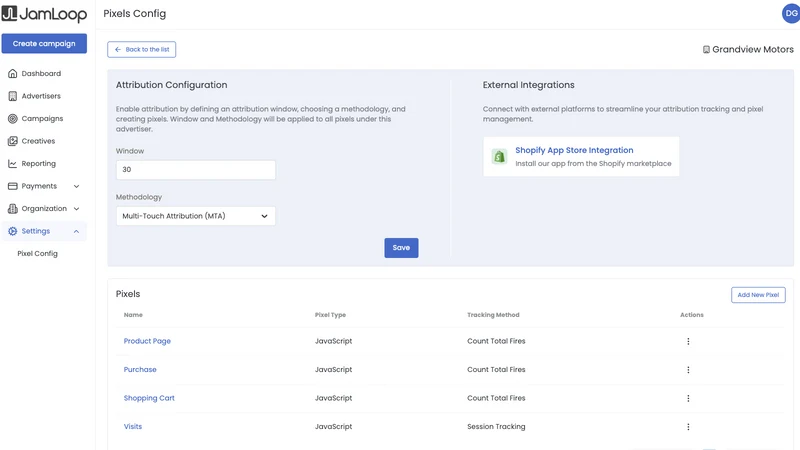The image size is (800, 450).
Task: Click the Tracking Method column header
Action: click(493, 315)
